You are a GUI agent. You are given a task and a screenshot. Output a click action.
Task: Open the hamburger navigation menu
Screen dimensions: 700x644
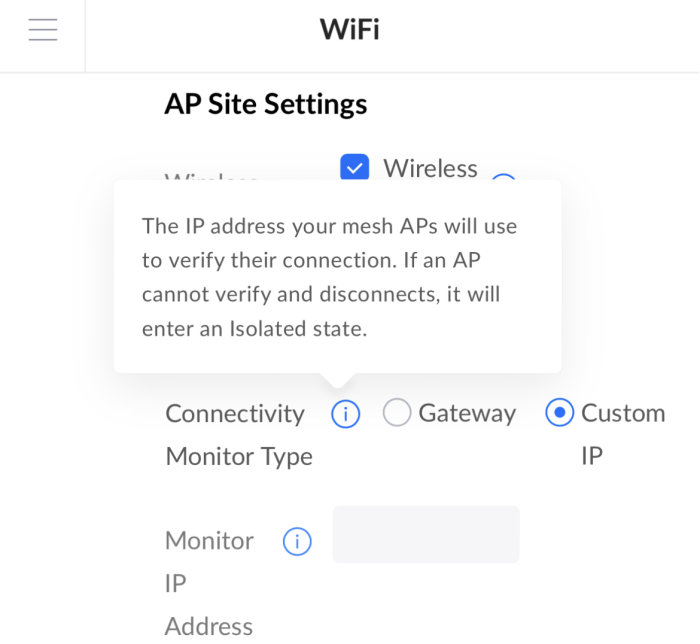click(43, 31)
